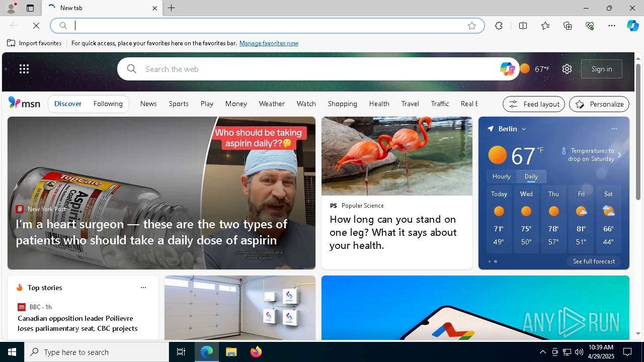Click the garage door ad thumbnail
Image resolution: width=644 pixels, height=362 pixels.
[x=240, y=308]
